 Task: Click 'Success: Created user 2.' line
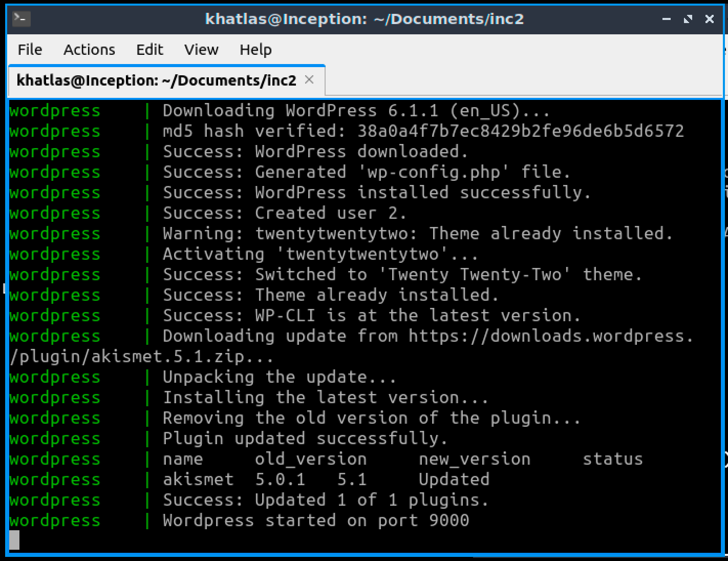point(285,213)
